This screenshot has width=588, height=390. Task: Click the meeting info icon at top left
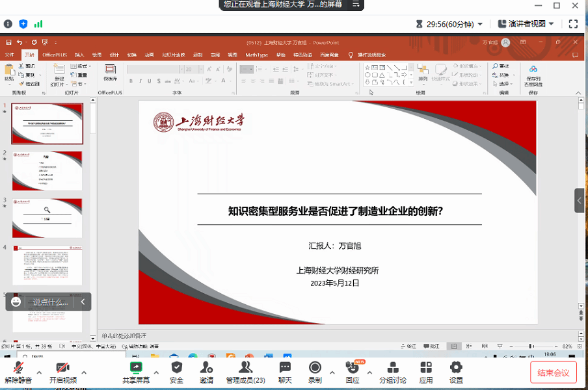(8, 24)
